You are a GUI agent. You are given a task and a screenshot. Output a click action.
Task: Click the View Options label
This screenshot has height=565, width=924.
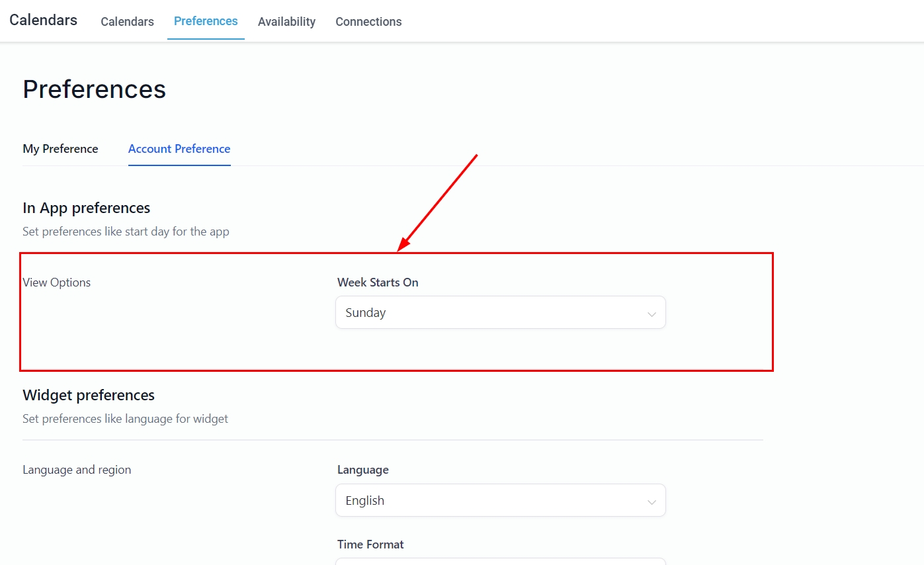57,282
